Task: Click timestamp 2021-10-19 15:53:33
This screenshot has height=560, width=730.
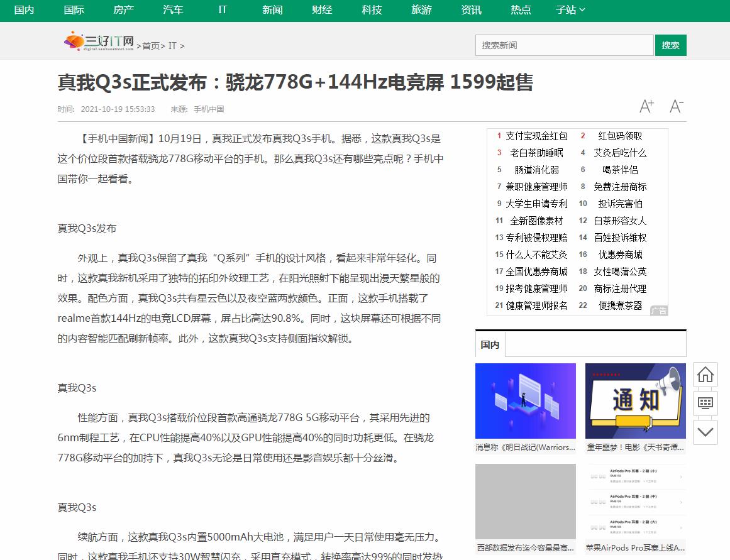Action: [x=118, y=109]
